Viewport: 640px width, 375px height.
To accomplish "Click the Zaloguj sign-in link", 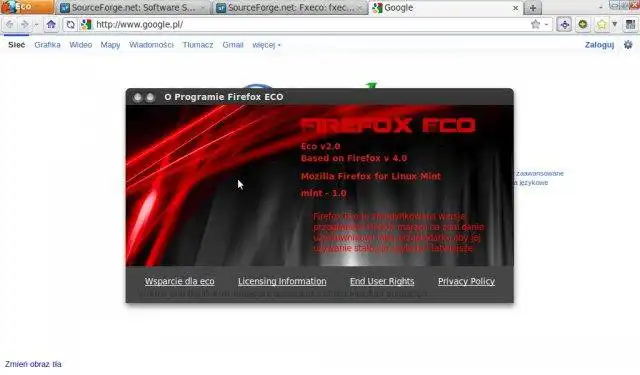I will pos(599,45).
